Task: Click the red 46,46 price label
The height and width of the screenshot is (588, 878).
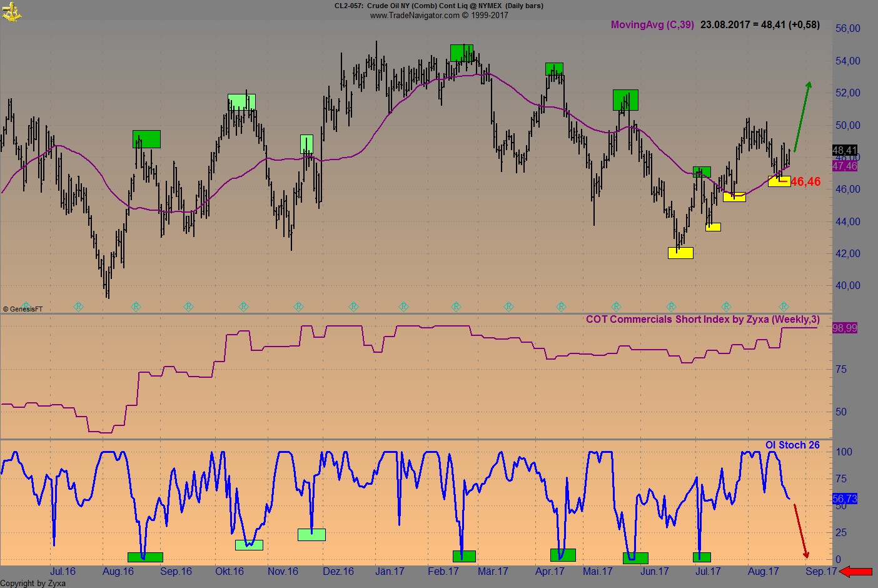Action: 805,181
